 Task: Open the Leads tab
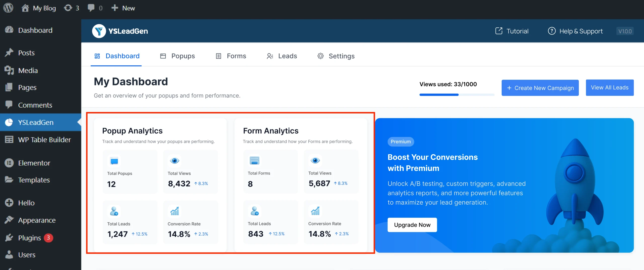282,56
